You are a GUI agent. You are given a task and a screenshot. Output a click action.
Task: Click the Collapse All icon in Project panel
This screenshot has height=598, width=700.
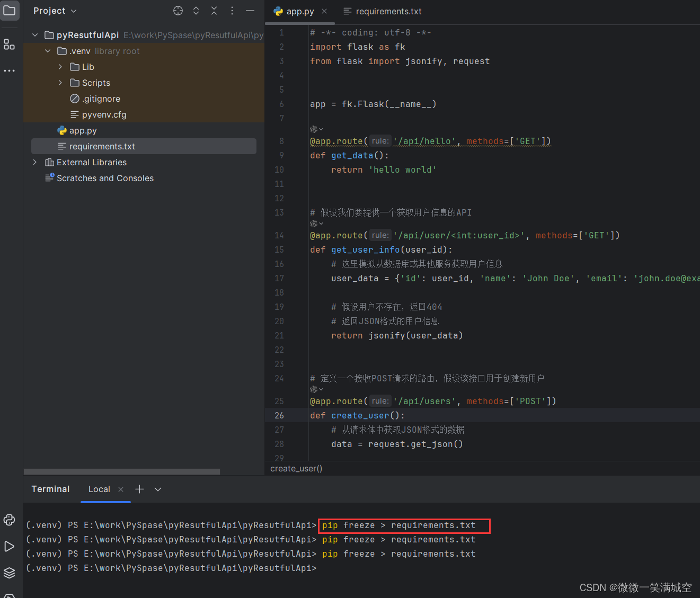214,11
